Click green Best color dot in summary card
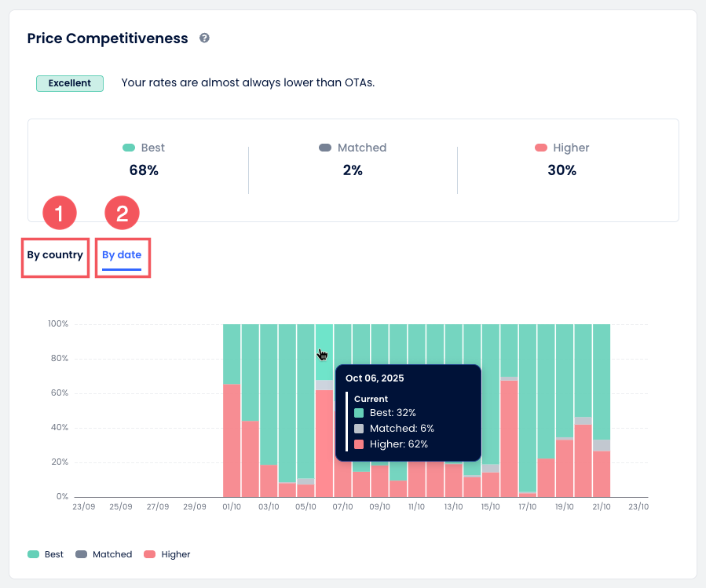The image size is (706, 588). 129,148
